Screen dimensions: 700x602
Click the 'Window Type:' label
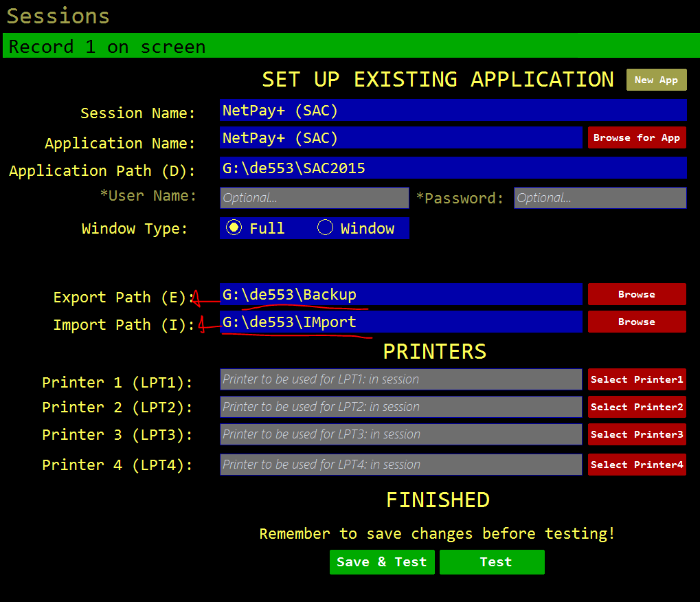(135, 229)
